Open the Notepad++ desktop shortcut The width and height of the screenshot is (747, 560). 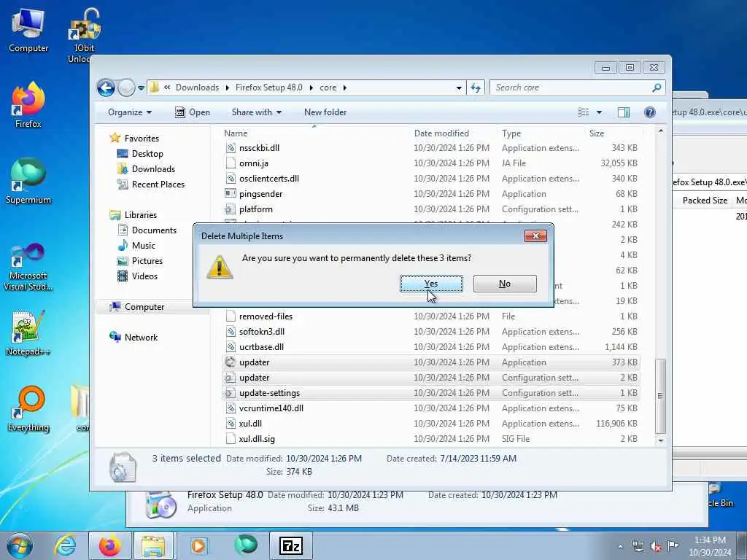tap(28, 333)
